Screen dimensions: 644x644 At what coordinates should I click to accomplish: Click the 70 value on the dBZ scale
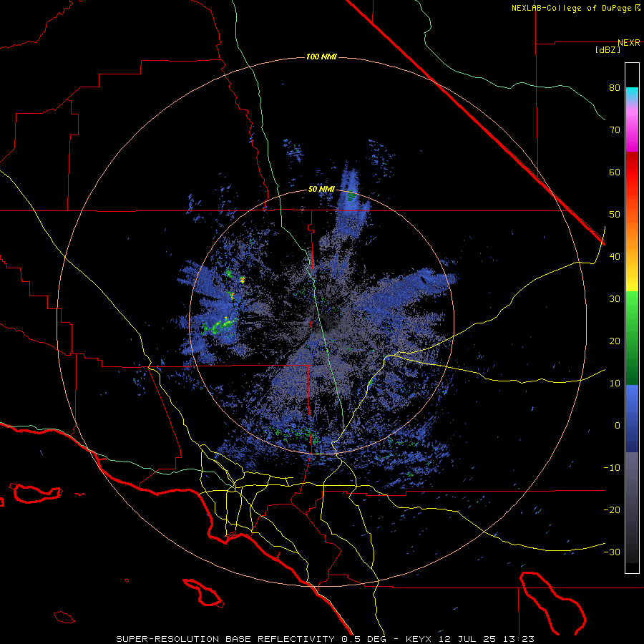[x=615, y=130]
